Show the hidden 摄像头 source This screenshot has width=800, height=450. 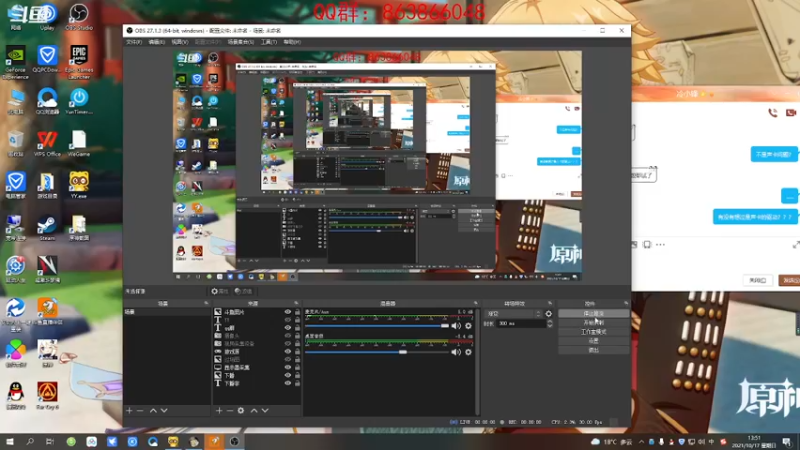point(288,336)
